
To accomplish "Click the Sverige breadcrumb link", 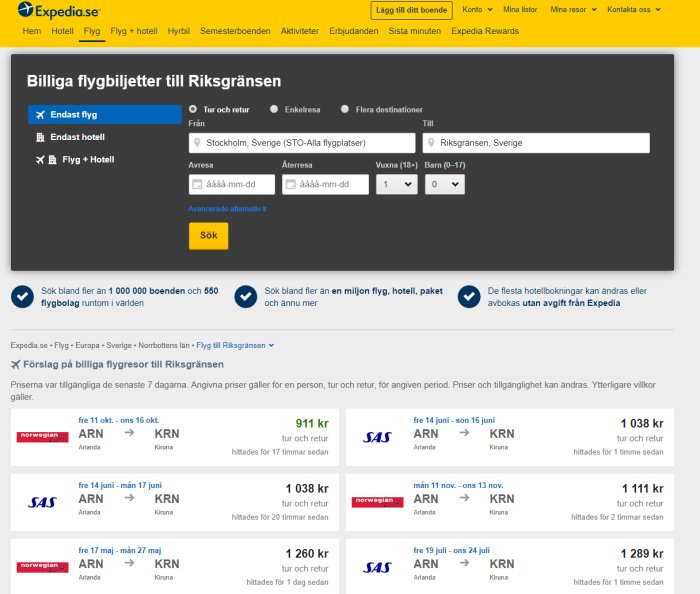I will click(119, 345).
